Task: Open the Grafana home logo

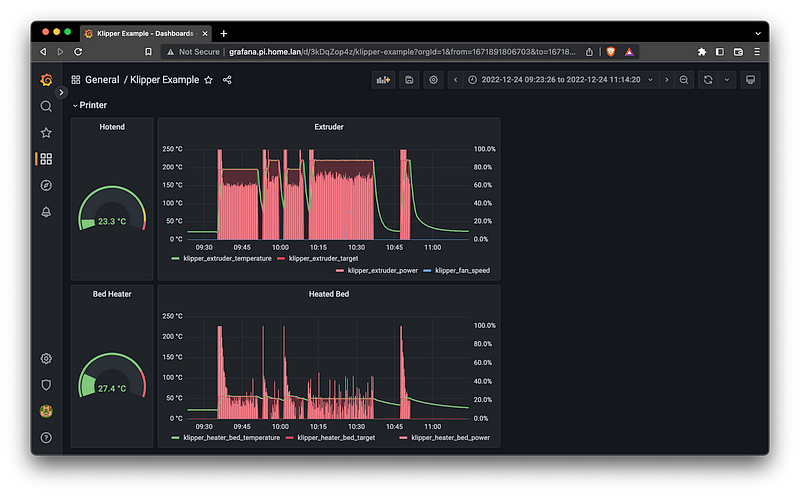Action: [46, 80]
